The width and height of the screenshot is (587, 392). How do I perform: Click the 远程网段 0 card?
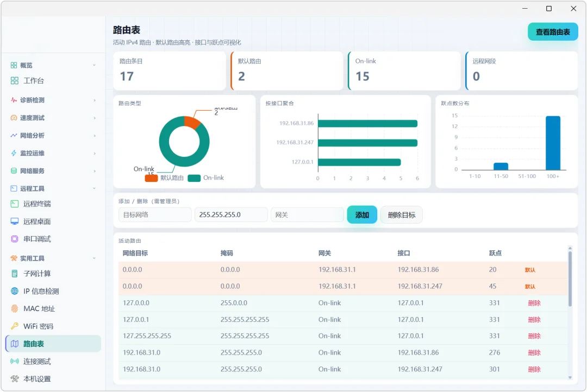click(521, 71)
